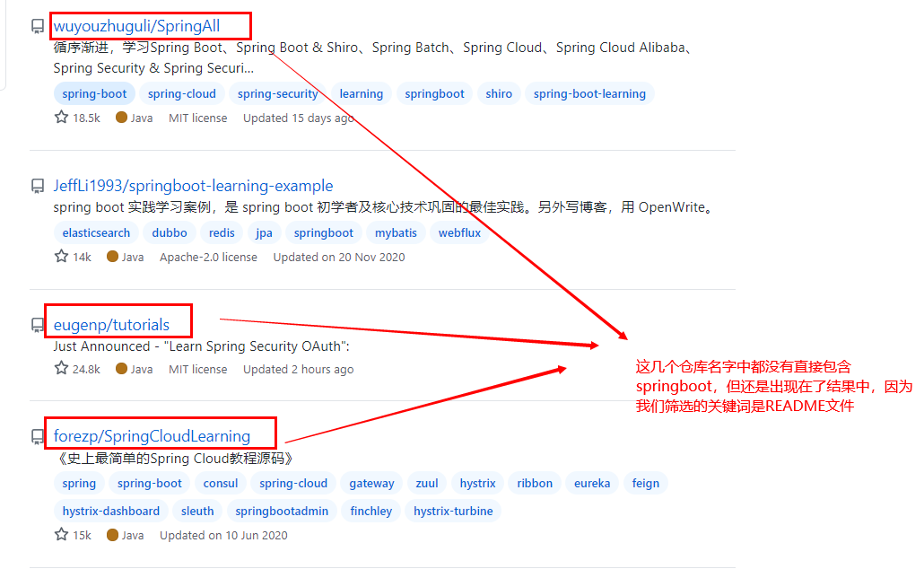Click description '《史上最简单的Spring Cloud教程源码》'
This screenshot has height=569, width=924.
coord(174,458)
